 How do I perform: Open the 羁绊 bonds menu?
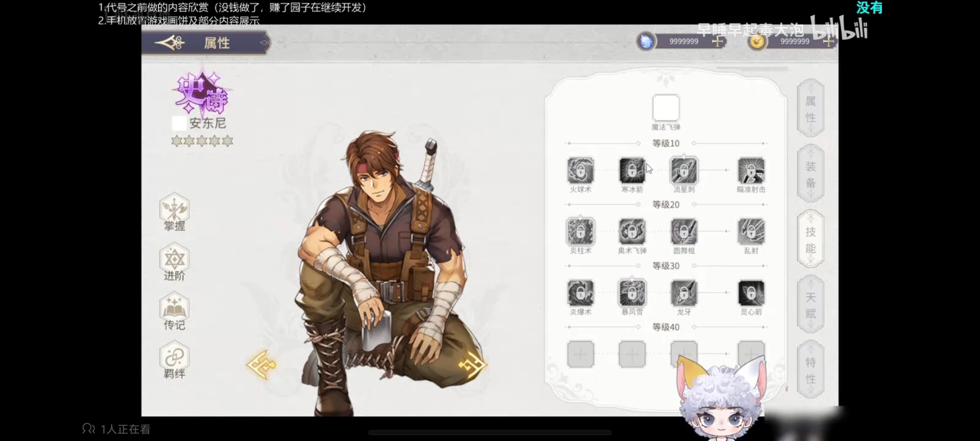coord(174,360)
